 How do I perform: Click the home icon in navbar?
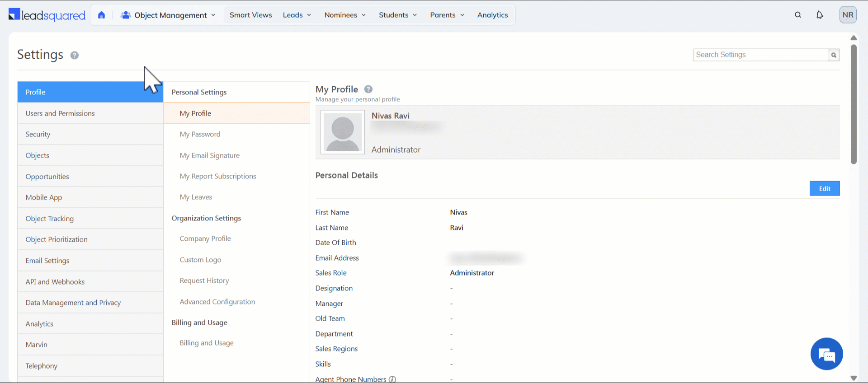pos(101,15)
